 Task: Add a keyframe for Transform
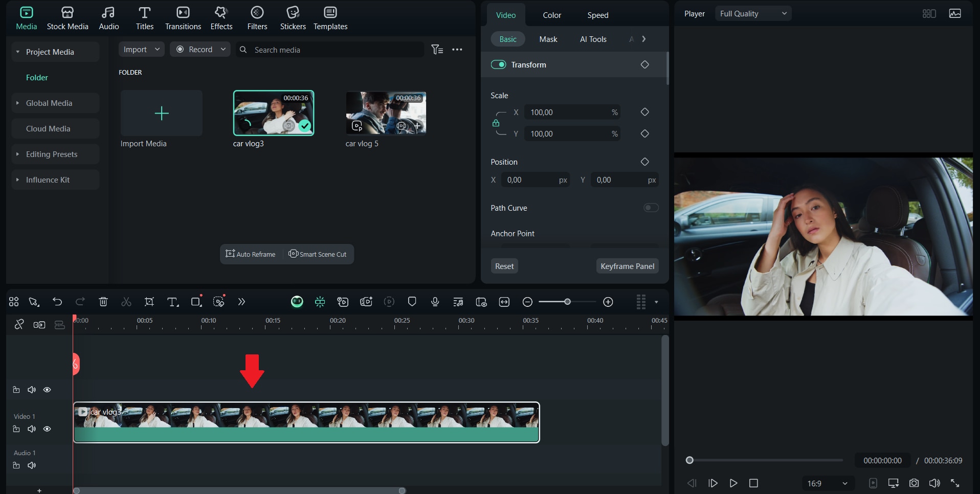[x=644, y=64]
